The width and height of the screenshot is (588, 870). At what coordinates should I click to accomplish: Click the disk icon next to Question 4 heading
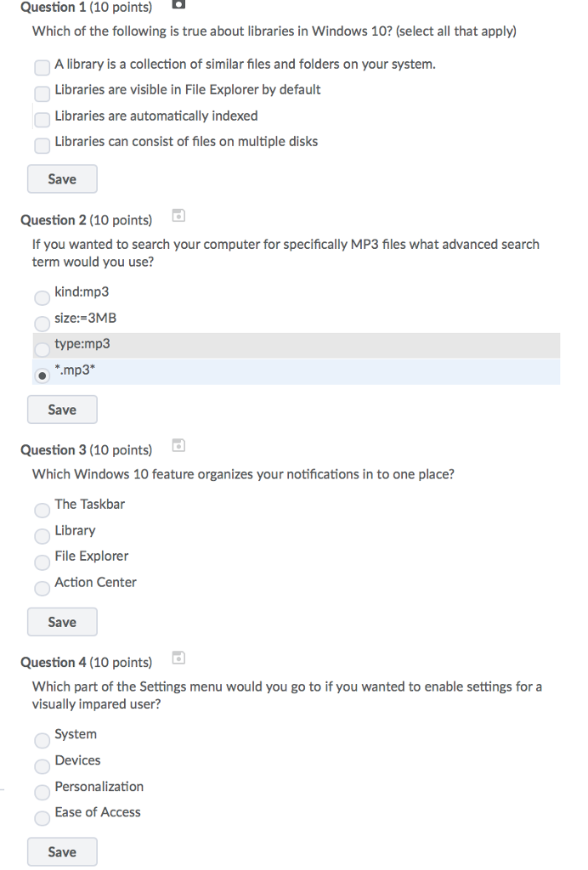(178, 657)
